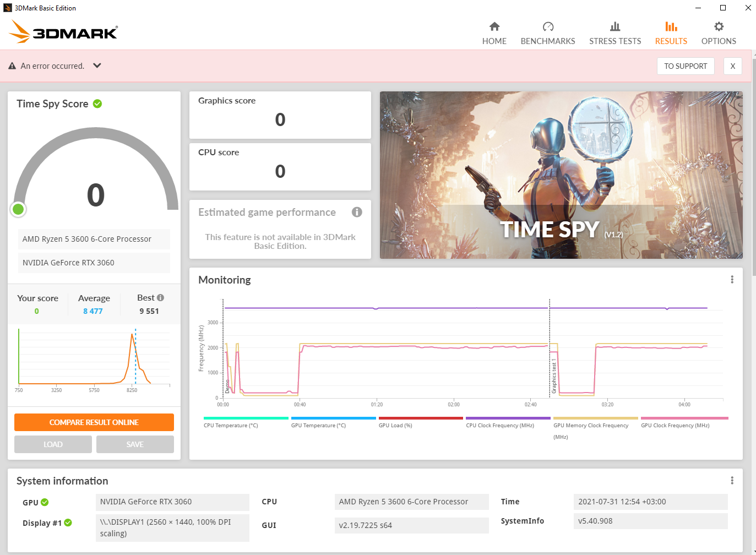Click the score gauge green indicator dot

click(18, 209)
